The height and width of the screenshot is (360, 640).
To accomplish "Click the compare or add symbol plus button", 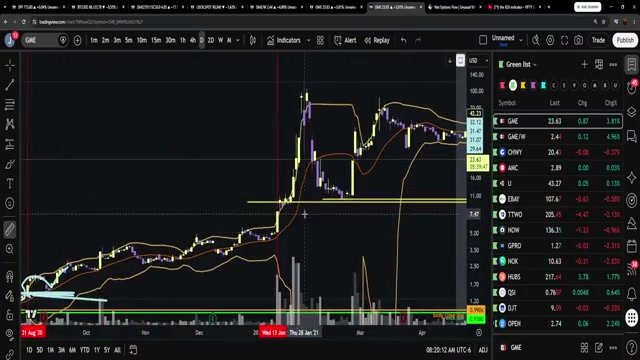I will tap(77, 40).
